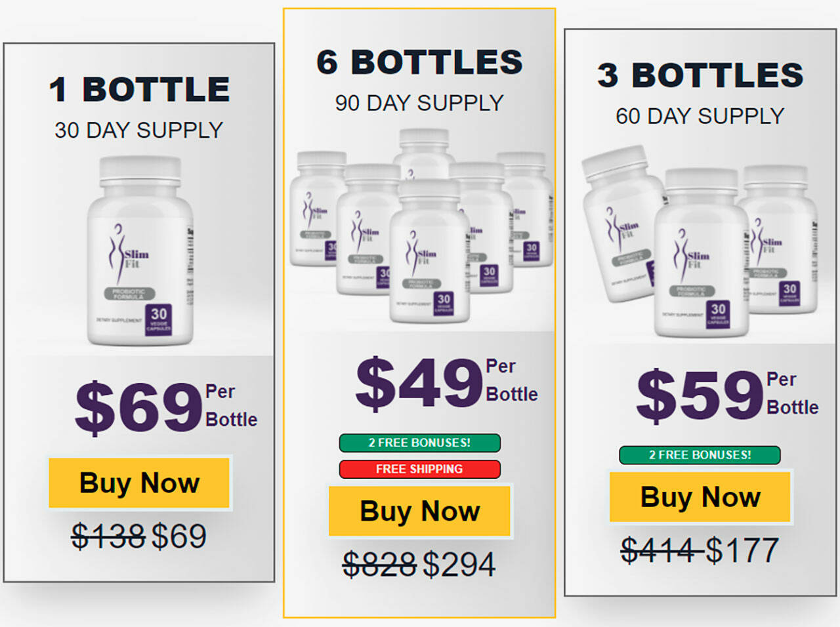840x627 pixels.
Task: Select the 1 BOTTLE heading
Action: 139,89
